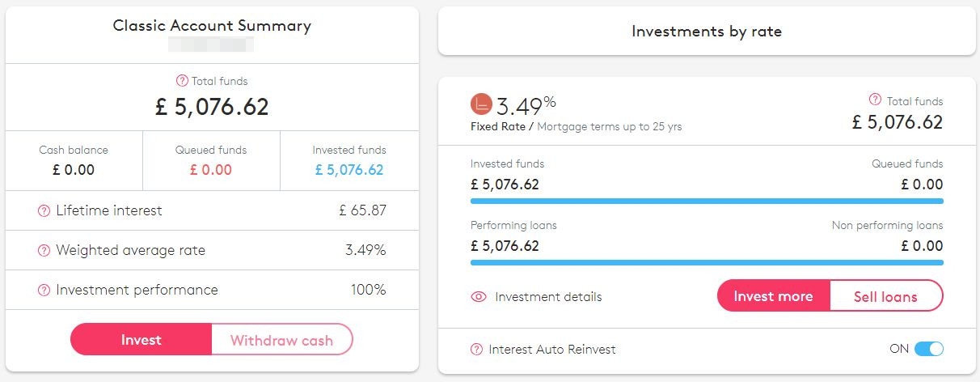
Task: Click the red Queued funds amount
Action: tap(211, 170)
